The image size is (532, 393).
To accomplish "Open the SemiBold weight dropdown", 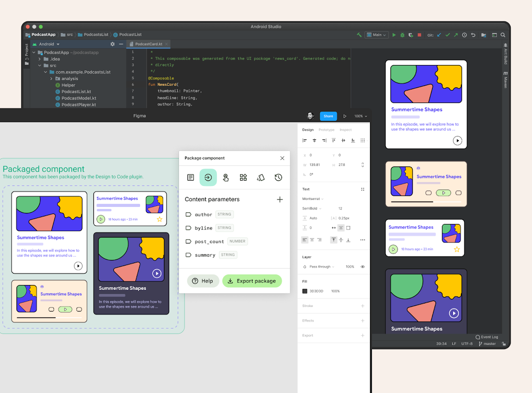I will tap(311, 208).
